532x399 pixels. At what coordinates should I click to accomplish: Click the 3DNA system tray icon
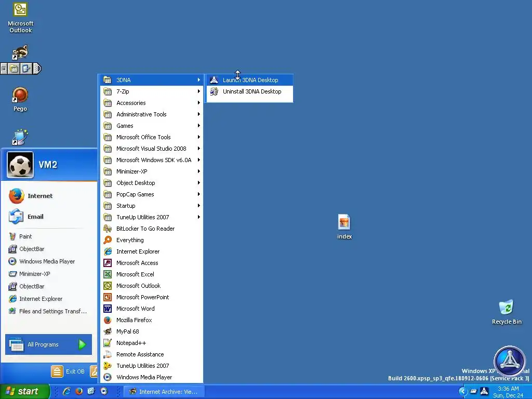(485, 391)
